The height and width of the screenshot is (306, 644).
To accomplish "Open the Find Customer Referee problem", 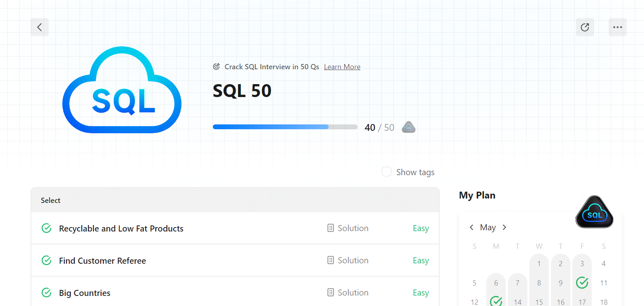I will click(103, 261).
